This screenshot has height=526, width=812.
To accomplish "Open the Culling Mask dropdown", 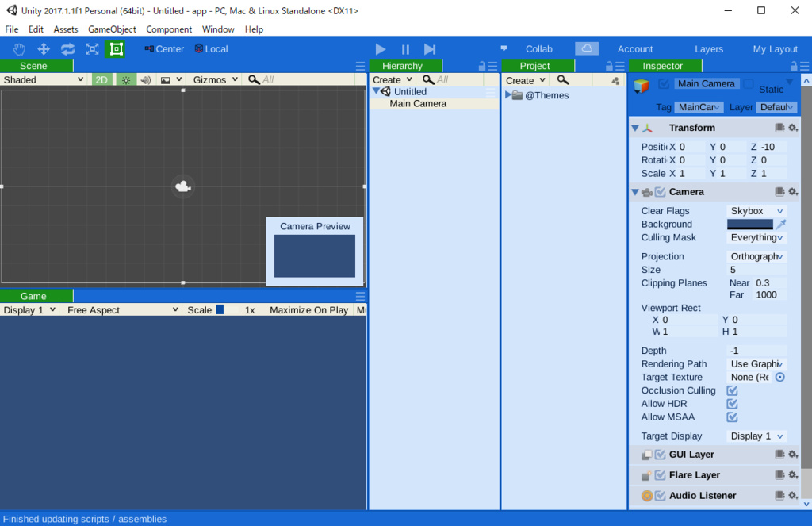I will 756,237.
